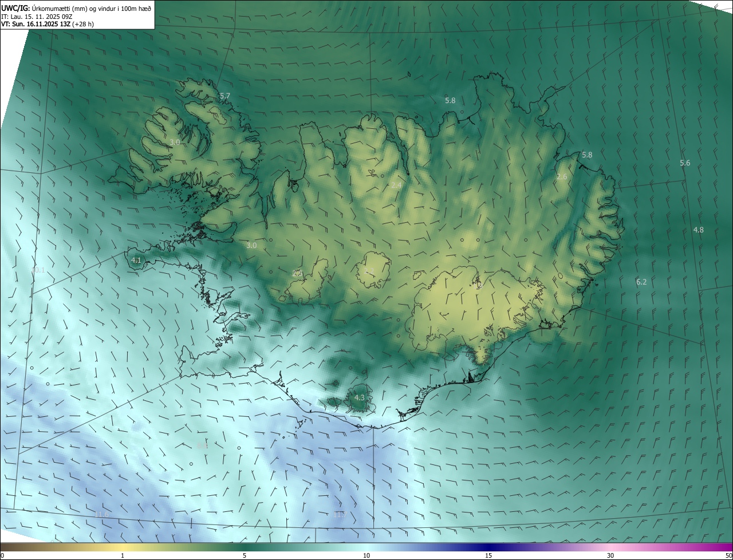733x560 pixels.
Task: Click the "5" tick label on the color scale
Action: pyautogui.click(x=245, y=555)
